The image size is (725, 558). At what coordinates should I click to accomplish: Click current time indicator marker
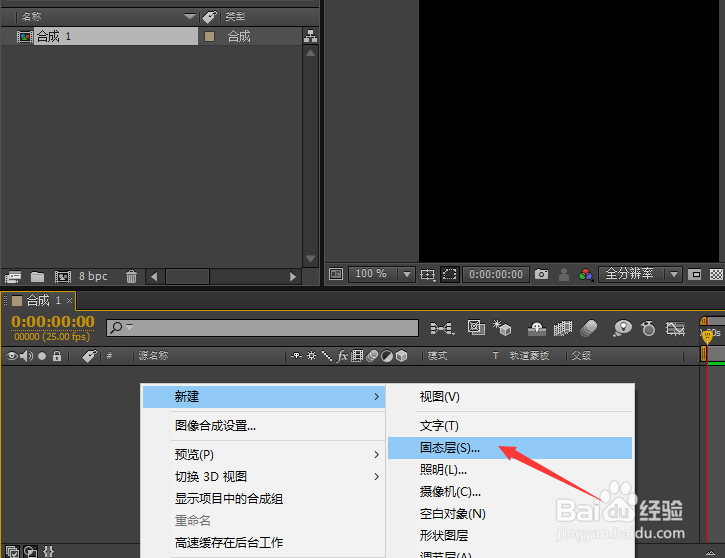coord(707,336)
